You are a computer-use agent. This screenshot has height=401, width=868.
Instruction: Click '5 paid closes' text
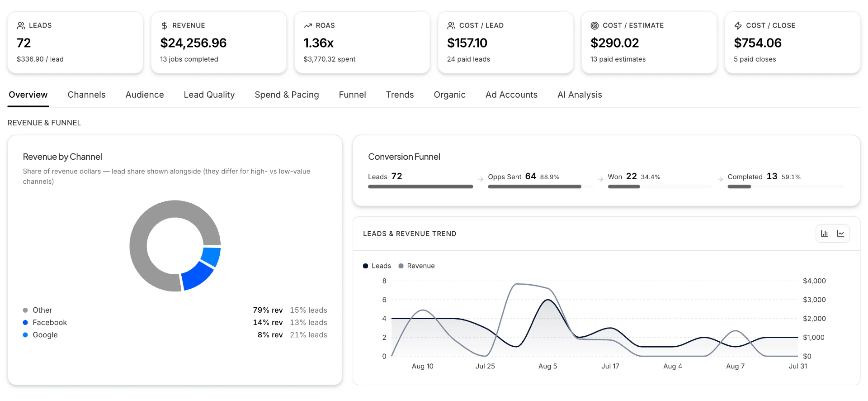755,59
